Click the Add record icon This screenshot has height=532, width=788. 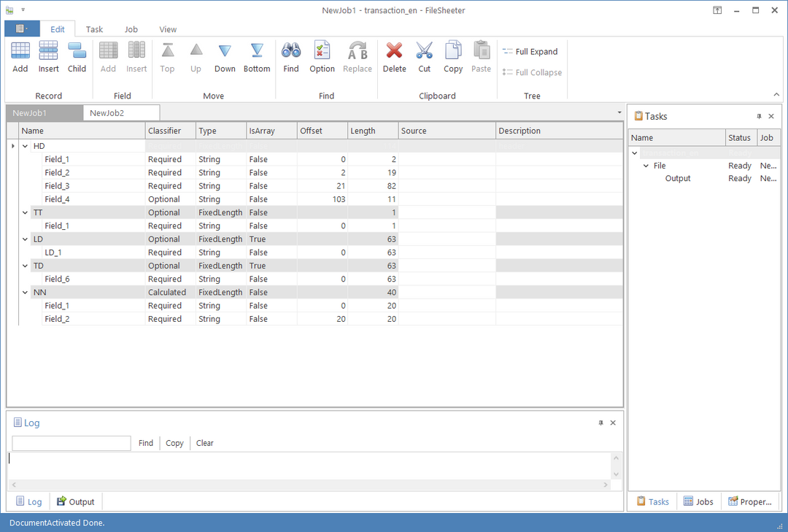coord(20,51)
